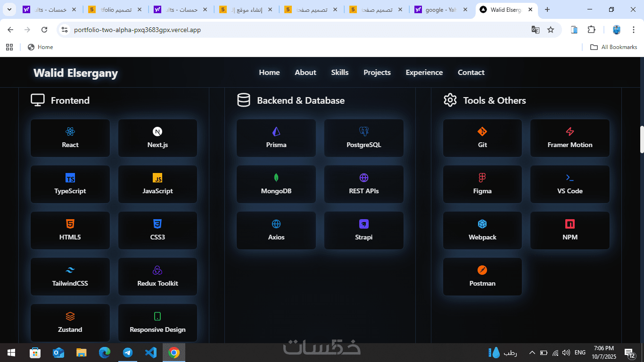Click the Responsive Design phone icon
This screenshot has height=362, width=644.
pos(157,316)
